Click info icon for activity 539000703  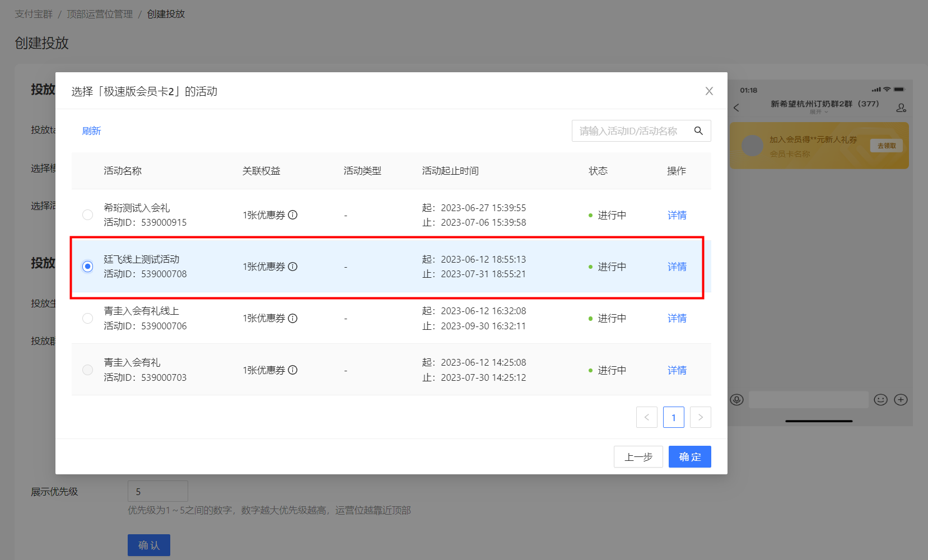(x=292, y=370)
